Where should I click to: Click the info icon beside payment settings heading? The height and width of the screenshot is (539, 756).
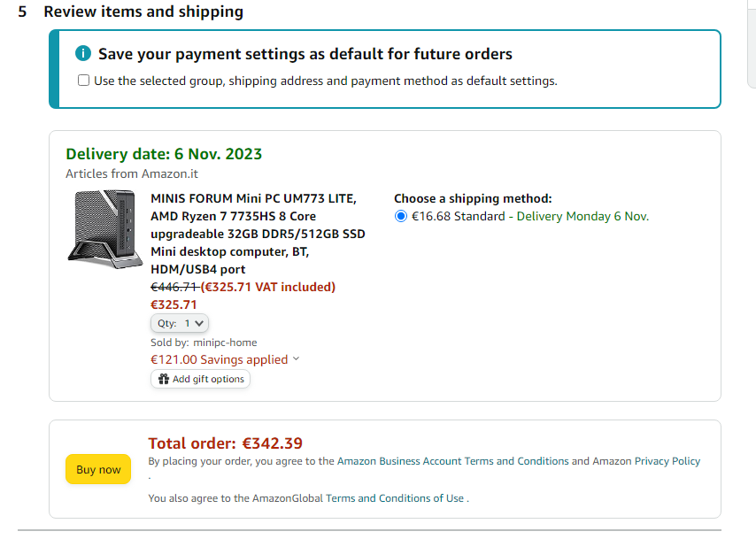tap(84, 54)
